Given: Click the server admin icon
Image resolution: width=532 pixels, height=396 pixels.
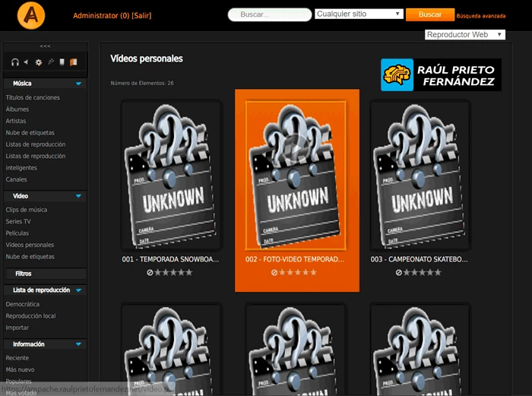Looking at the screenshot, I should (x=62, y=62).
